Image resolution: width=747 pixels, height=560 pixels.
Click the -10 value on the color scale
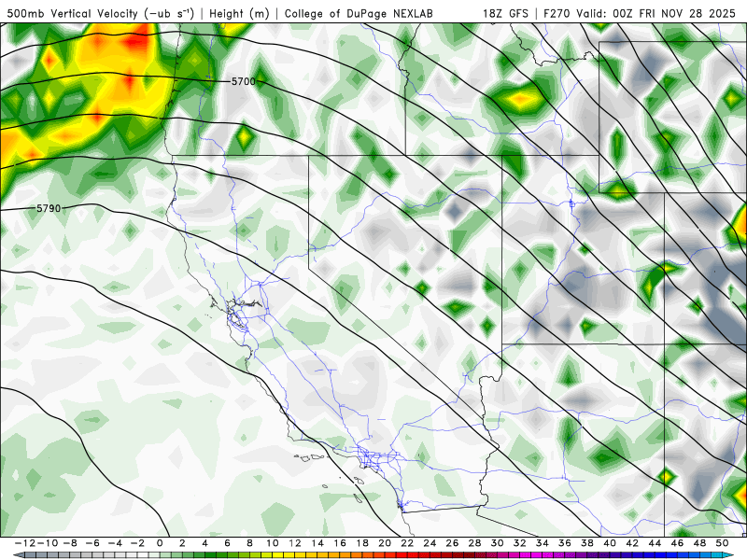[48, 543]
